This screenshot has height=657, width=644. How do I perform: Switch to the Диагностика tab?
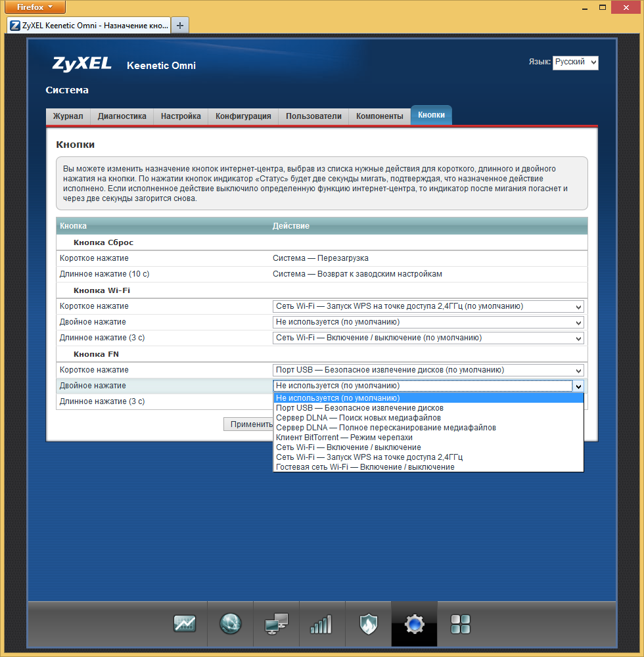122,116
